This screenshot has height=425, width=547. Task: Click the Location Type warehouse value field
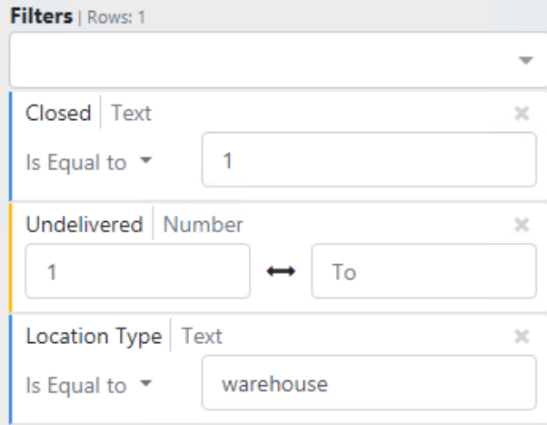click(x=369, y=383)
